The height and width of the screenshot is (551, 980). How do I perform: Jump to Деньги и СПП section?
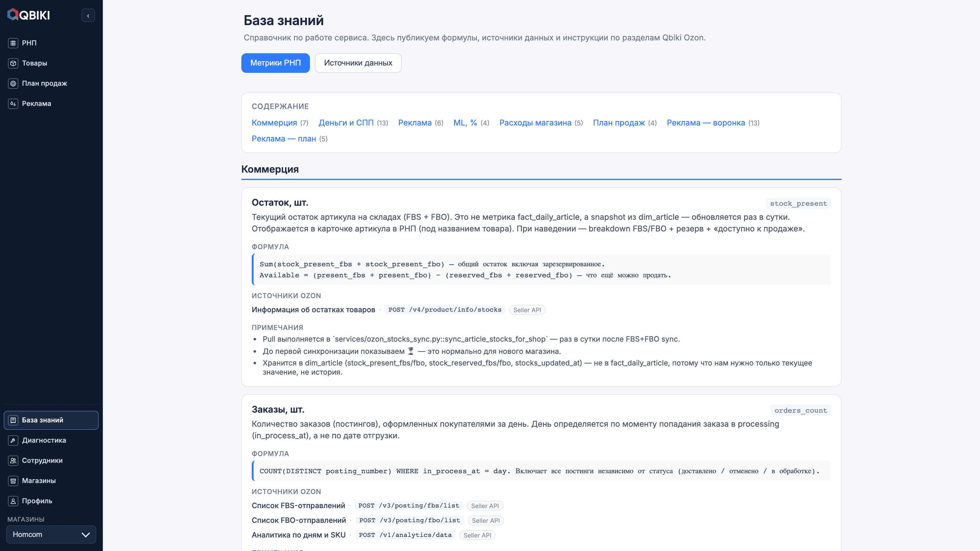click(346, 122)
